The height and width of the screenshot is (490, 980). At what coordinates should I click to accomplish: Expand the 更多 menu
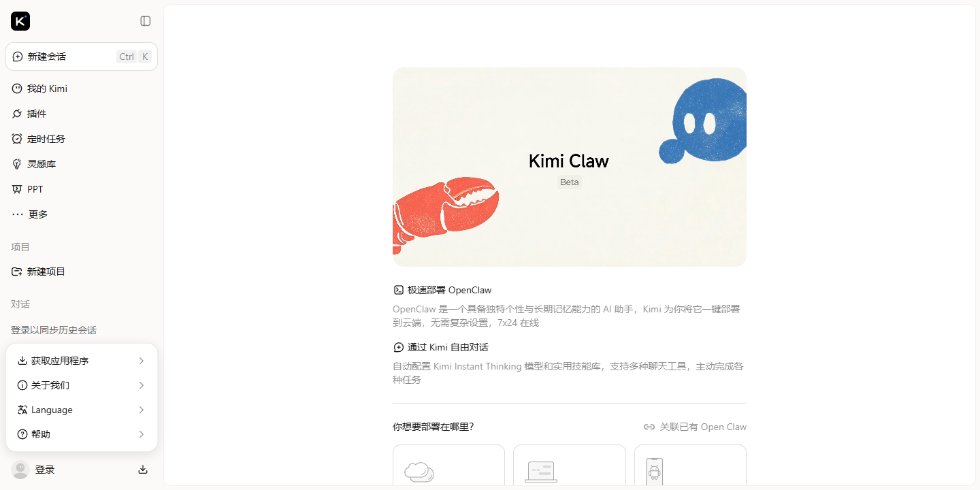[82, 214]
